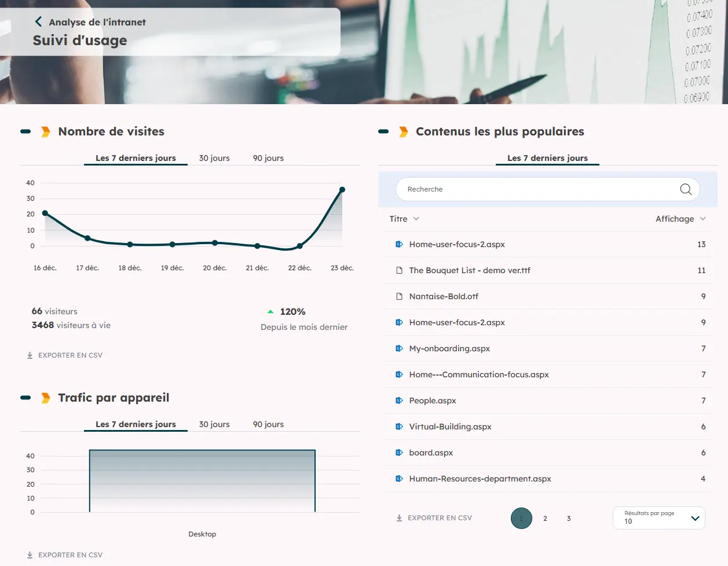Collapse the "Nombre de visites" section
This screenshot has height=566, width=728.
[x=24, y=131]
